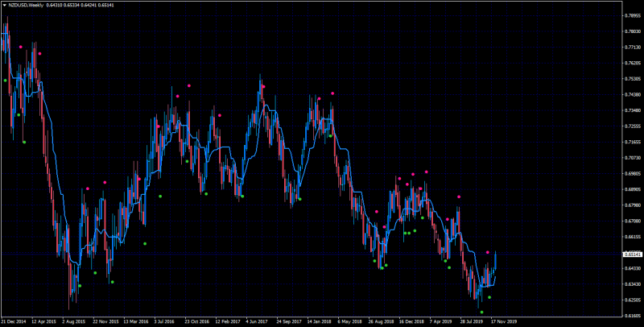The height and width of the screenshot is (327, 644).
Task: Click the 12 Apr 2015 date label
Action: pyautogui.click(x=44, y=321)
